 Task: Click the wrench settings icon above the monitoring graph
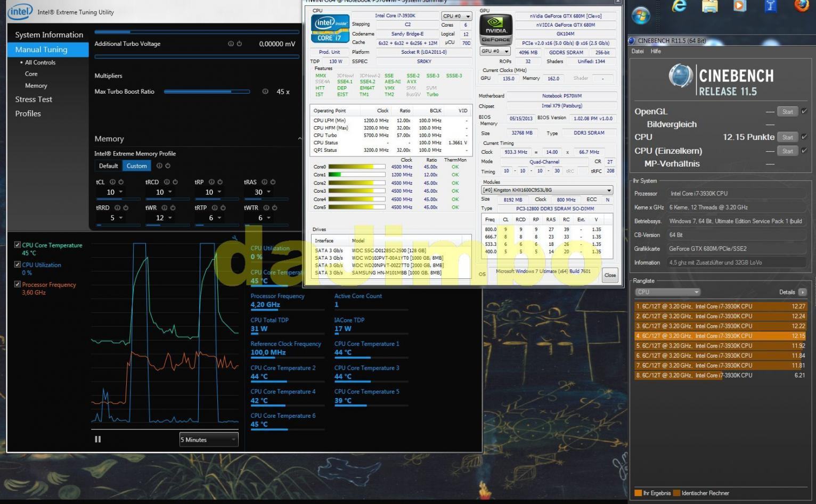234,238
